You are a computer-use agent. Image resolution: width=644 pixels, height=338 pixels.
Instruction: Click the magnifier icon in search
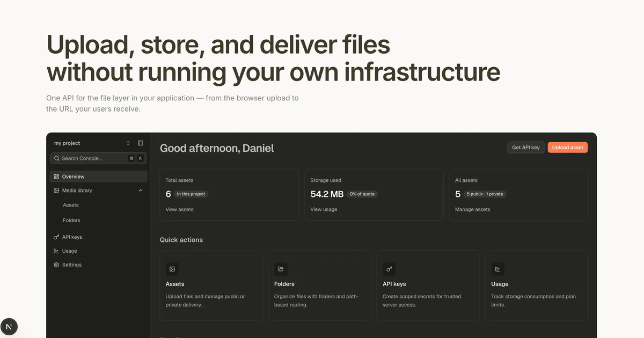click(56, 158)
